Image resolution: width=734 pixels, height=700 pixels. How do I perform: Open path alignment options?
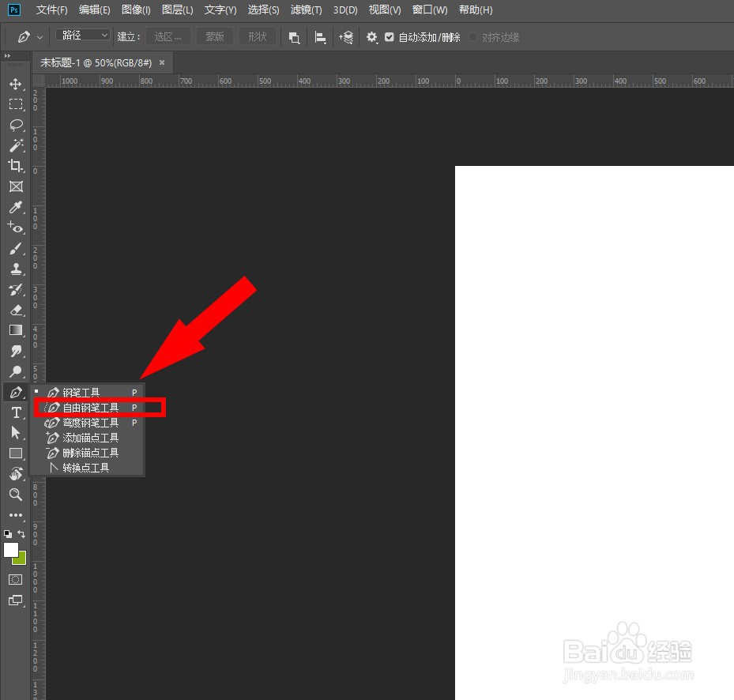[x=320, y=37]
